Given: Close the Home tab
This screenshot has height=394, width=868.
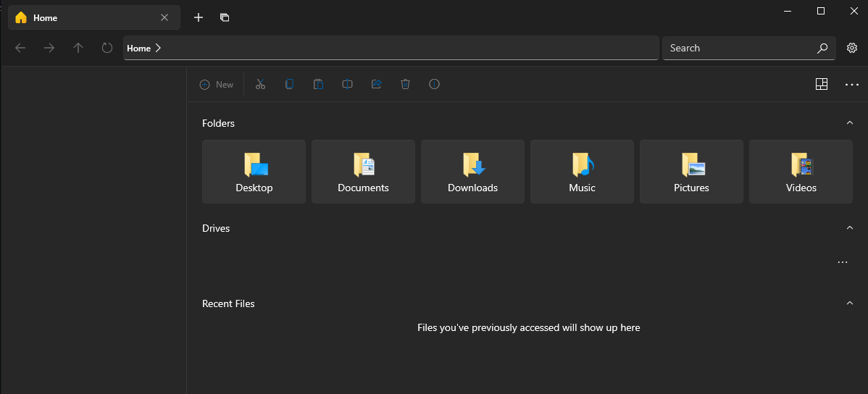Looking at the screenshot, I should pyautogui.click(x=164, y=17).
